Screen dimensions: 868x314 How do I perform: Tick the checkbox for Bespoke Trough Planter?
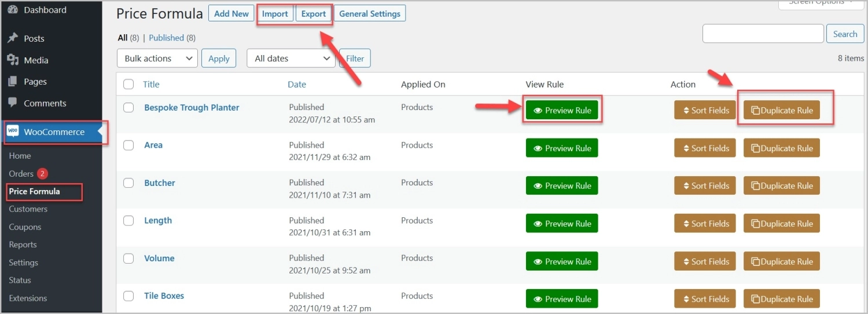128,108
